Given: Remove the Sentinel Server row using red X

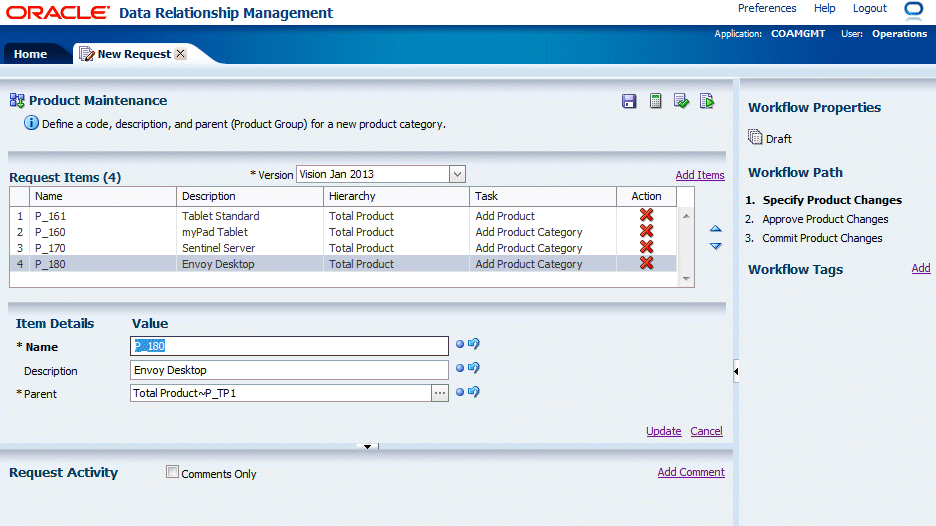Looking at the screenshot, I should tap(646, 248).
